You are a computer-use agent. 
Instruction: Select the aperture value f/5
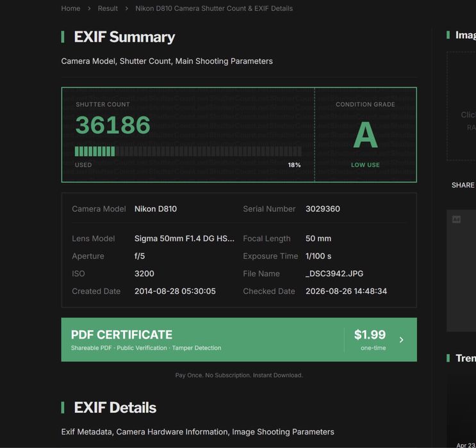[x=140, y=256]
